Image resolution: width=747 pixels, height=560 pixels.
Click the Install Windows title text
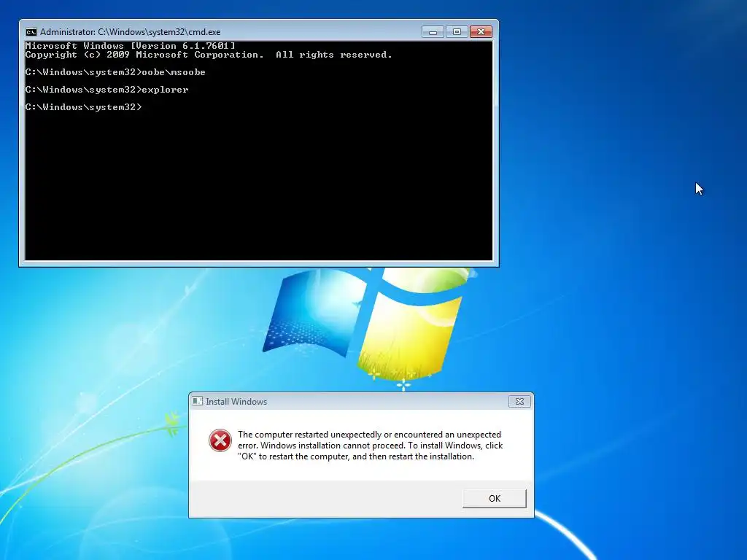click(236, 402)
